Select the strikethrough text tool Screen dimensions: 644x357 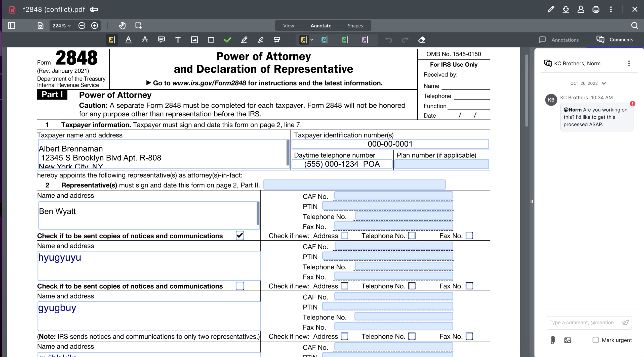[145, 40]
